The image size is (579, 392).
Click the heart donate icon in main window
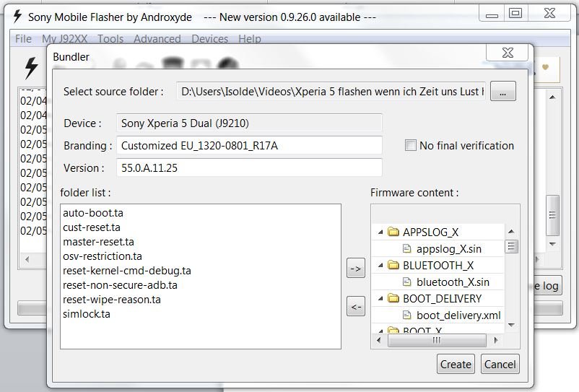coord(545,67)
